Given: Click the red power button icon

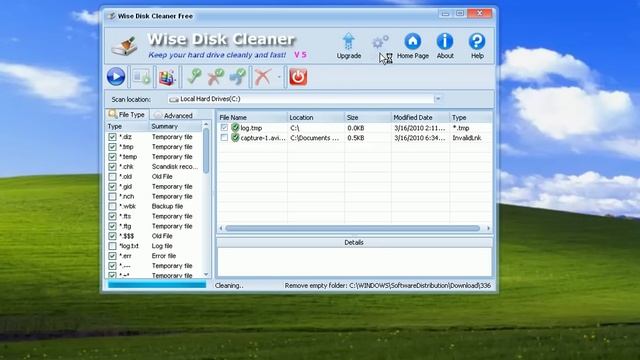Looking at the screenshot, I should 298,77.
